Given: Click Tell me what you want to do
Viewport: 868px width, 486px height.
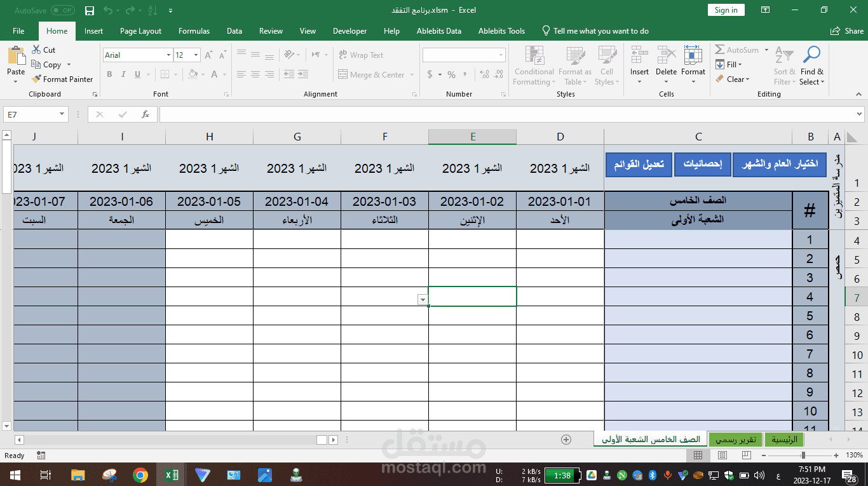Looking at the screenshot, I should 595,30.
